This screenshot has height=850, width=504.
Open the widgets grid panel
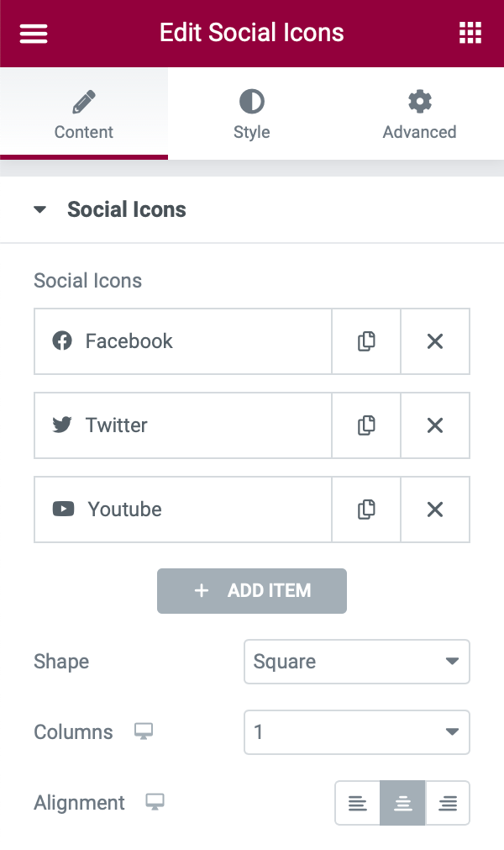click(x=470, y=34)
